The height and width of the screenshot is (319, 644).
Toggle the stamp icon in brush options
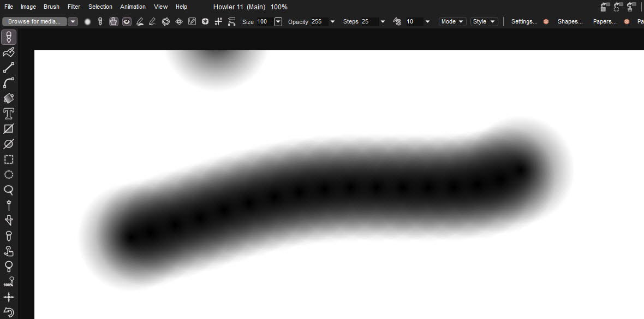114,22
